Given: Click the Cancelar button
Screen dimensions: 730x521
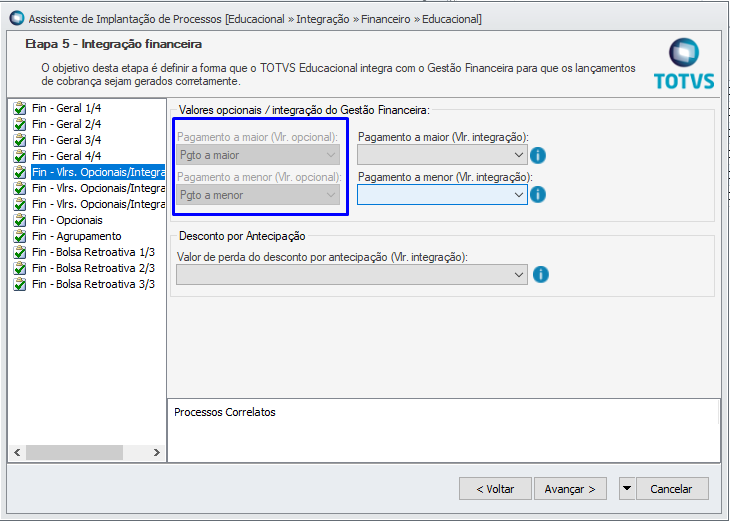Looking at the screenshot, I should pyautogui.click(x=672, y=488).
